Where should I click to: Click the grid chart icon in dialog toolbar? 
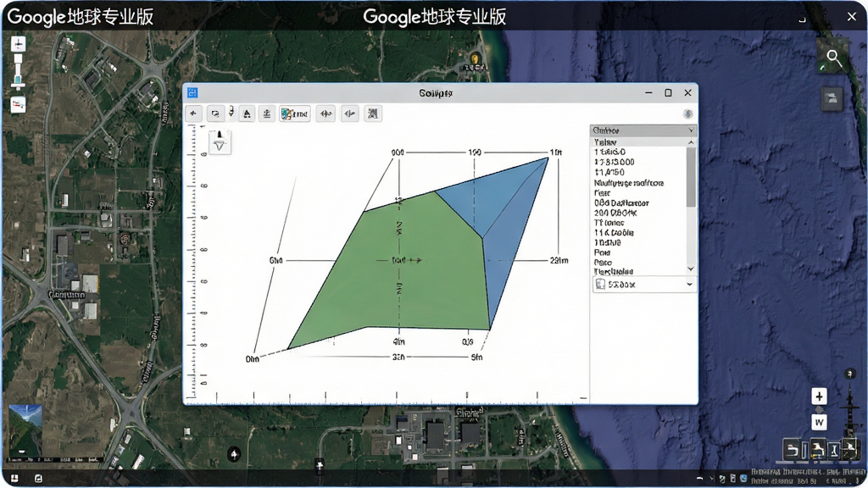click(373, 114)
